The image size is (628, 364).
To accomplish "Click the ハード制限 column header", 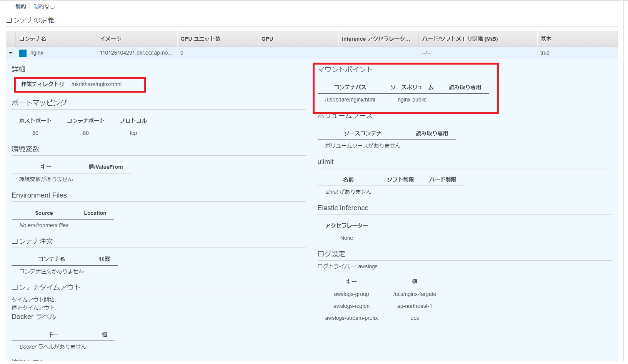I will coord(443,180).
